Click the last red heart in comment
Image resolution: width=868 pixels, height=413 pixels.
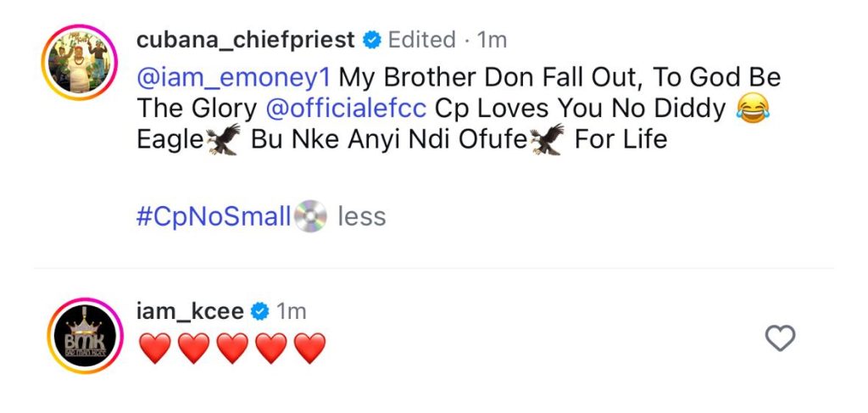(310, 349)
